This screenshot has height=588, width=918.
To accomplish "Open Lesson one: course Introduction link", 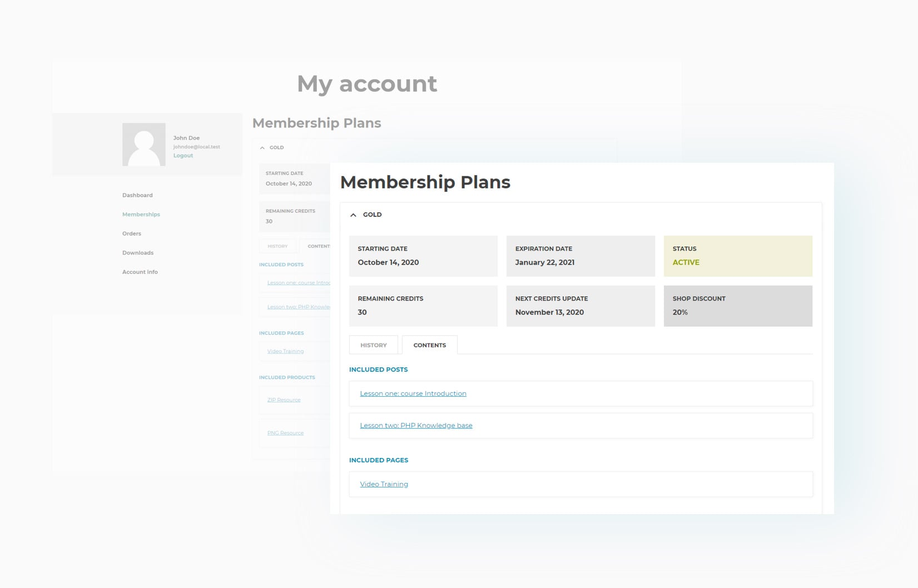I will tap(413, 393).
